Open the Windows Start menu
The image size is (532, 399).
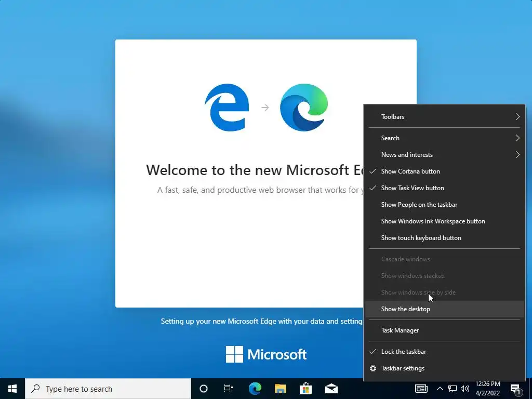click(12, 389)
